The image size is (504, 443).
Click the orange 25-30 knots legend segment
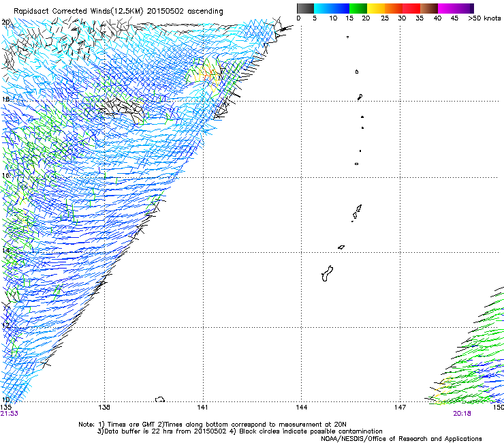click(394, 8)
